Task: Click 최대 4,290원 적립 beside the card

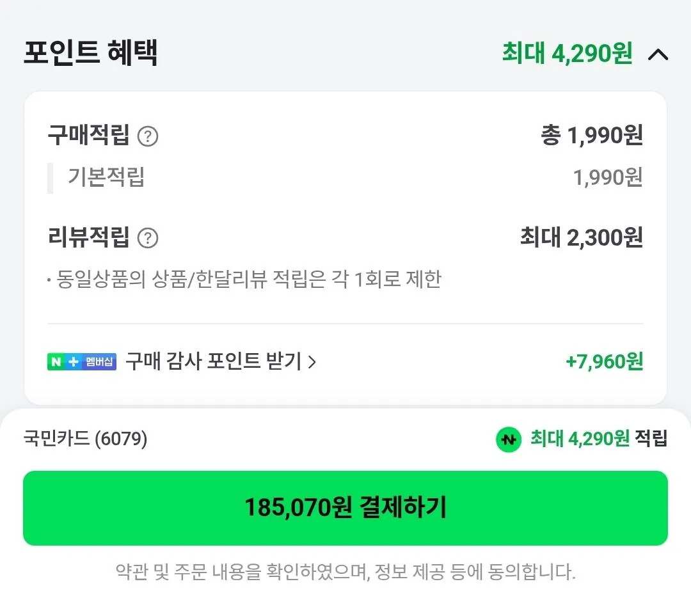Action: tap(598, 439)
